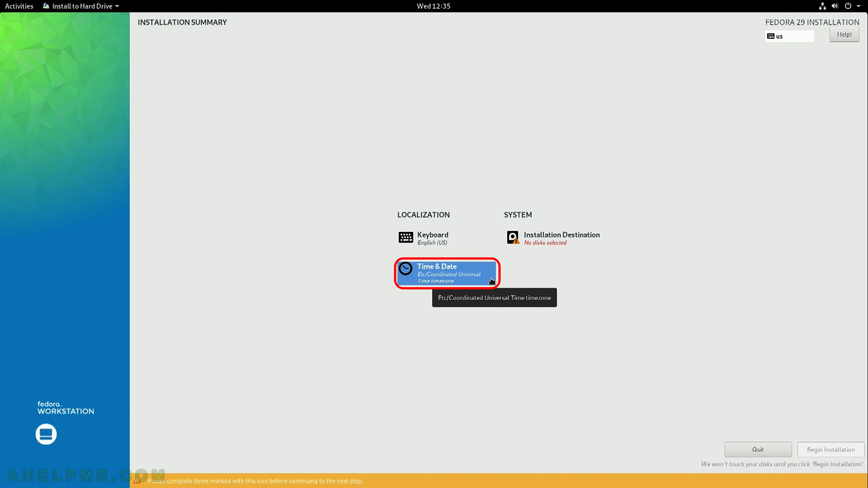
Task: Open Time & Date clock icon
Action: point(406,269)
